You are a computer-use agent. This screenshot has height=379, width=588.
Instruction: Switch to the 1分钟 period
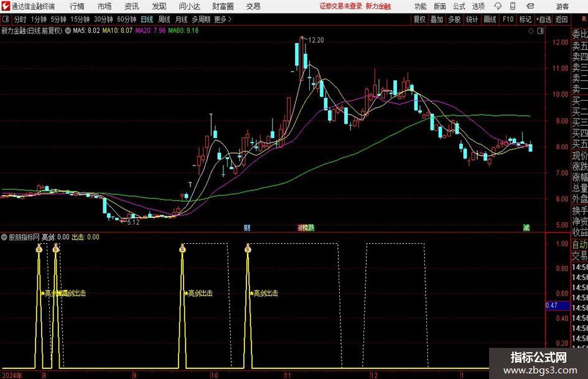click(x=38, y=19)
